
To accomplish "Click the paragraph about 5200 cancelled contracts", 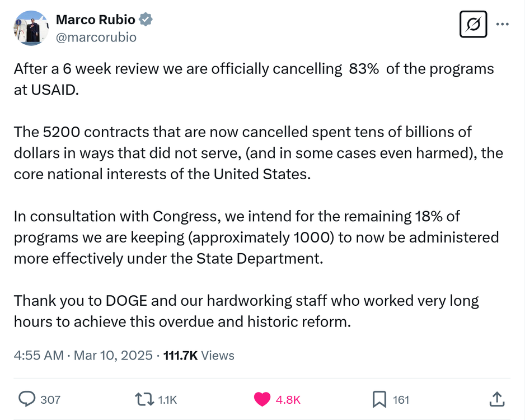I will (258, 153).
